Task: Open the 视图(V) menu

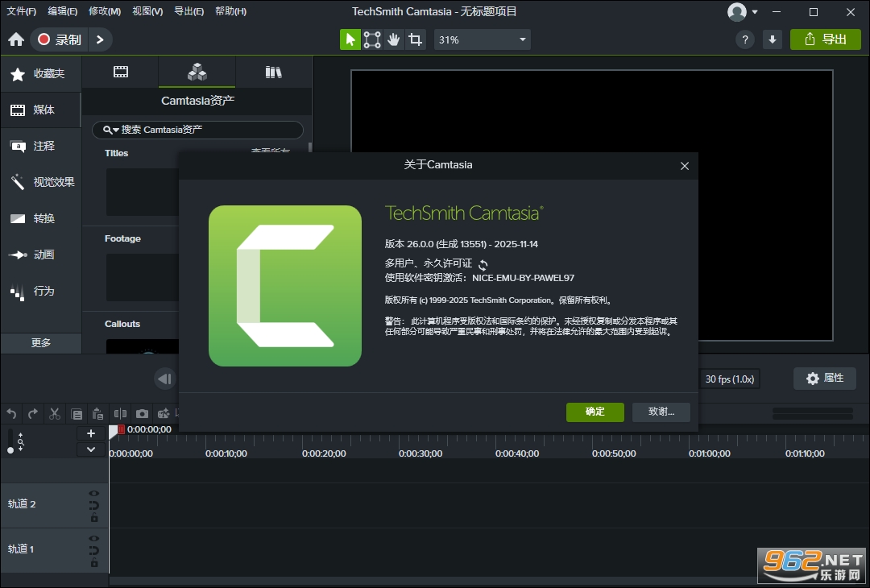Action: 147,11
